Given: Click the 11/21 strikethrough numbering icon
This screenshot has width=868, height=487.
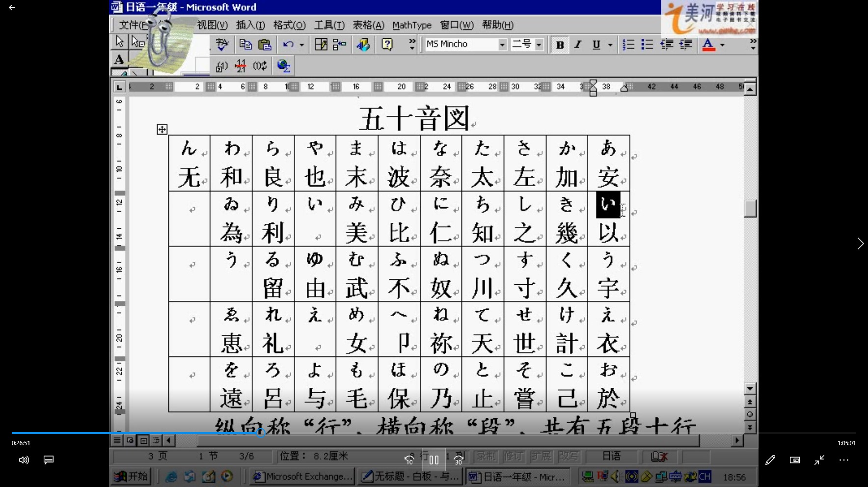Looking at the screenshot, I should [x=241, y=66].
